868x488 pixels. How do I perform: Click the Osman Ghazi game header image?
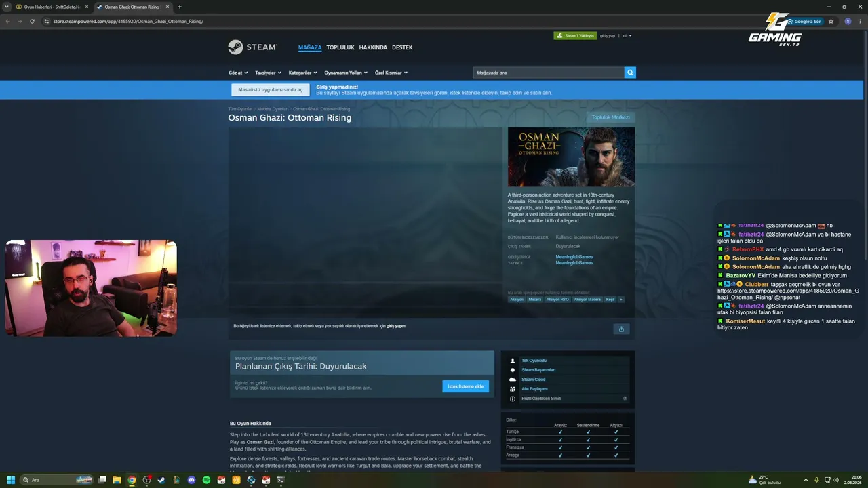click(572, 157)
